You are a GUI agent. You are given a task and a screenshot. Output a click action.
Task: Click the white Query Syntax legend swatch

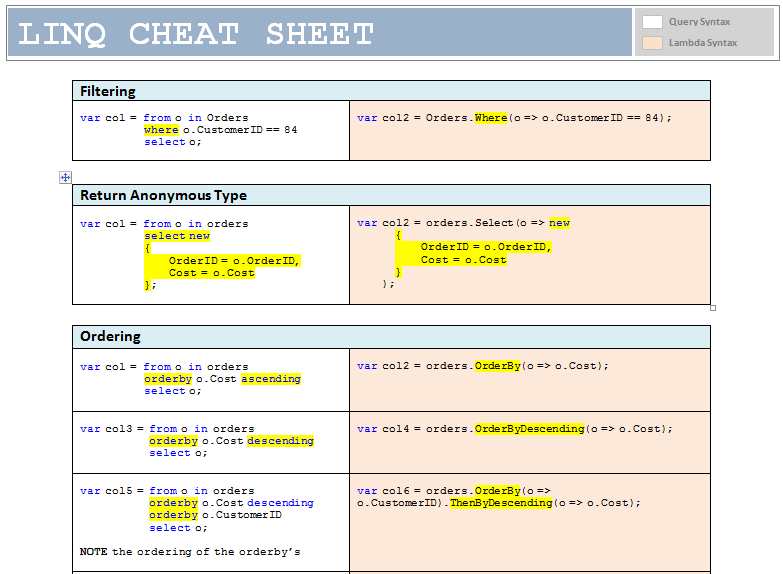(x=652, y=21)
